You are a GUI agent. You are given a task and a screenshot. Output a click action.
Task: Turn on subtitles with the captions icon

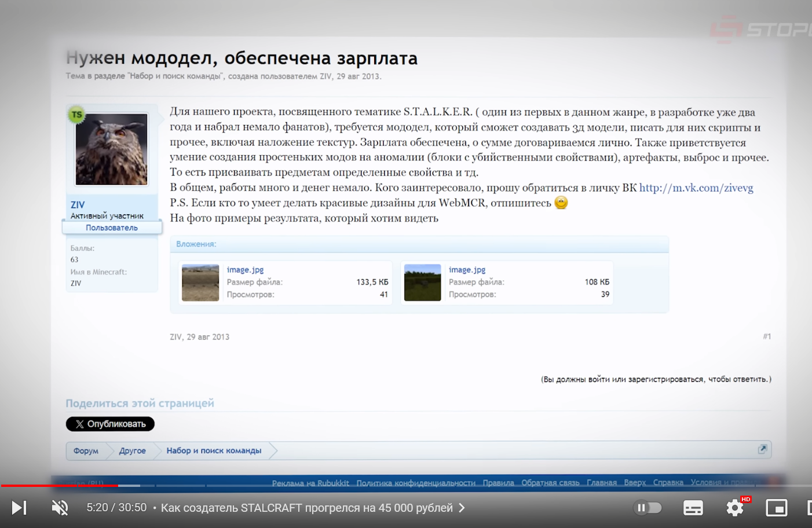tap(693, 508)
